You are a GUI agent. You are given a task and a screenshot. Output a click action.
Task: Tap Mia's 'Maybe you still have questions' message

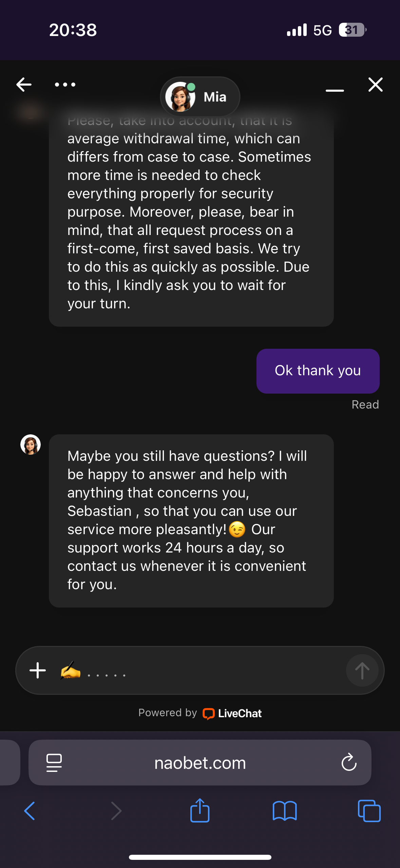click(x=191, y=520)
